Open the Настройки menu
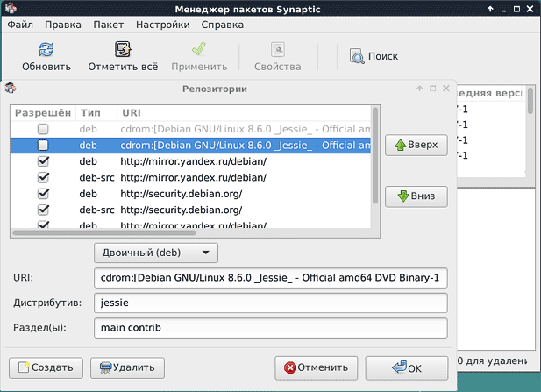The image size is (541, 392). point(163,25)
